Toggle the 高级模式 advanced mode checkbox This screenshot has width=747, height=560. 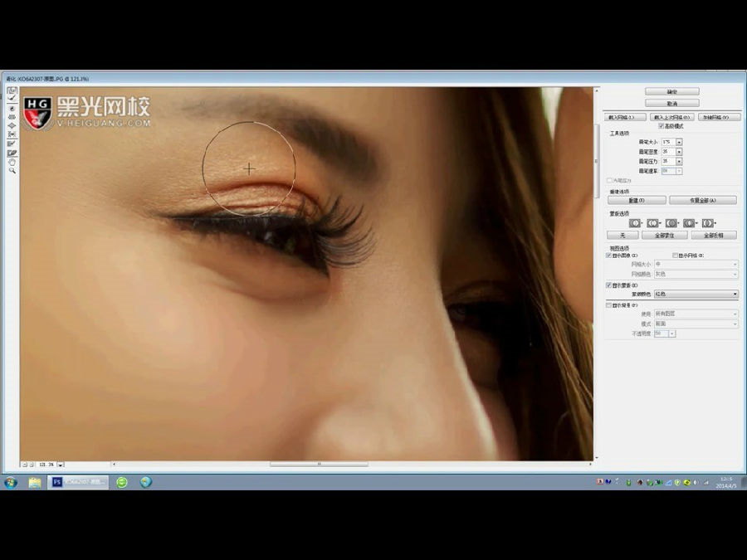[x=661, y=126]
